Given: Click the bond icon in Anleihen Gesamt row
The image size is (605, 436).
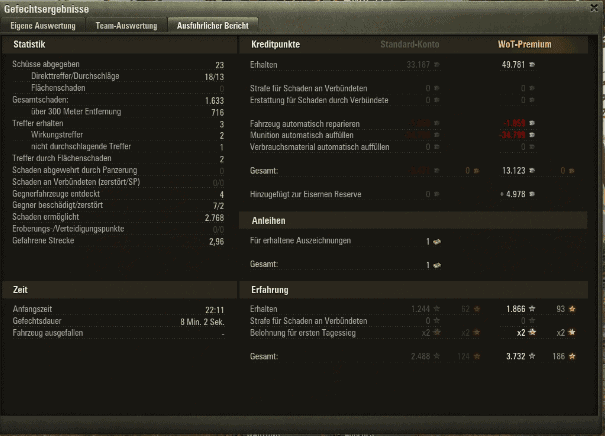Looking at the screenshot, I should (437, 265).
